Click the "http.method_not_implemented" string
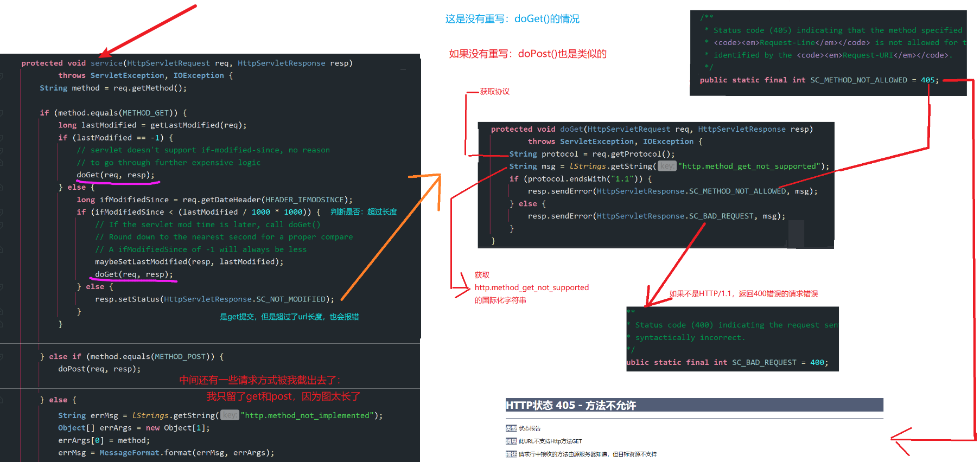The image size is (980, 462). coord(307,415)
